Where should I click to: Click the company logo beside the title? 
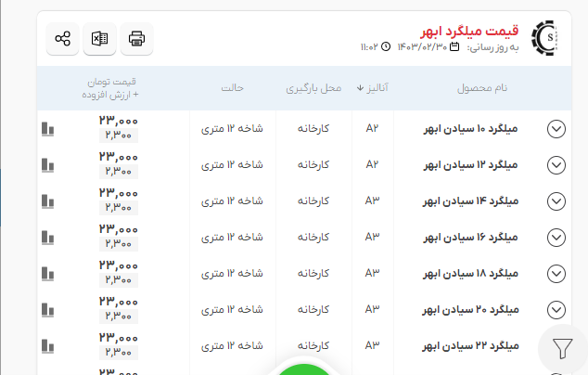(547, 38)
